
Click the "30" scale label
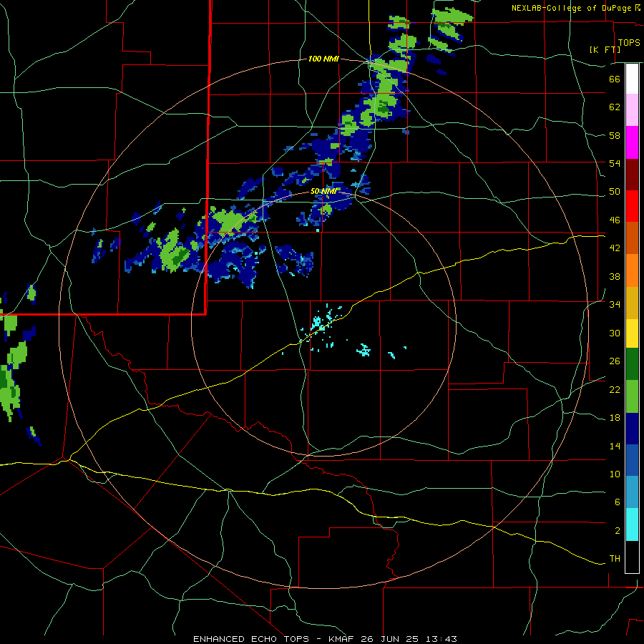click(615, 333)
